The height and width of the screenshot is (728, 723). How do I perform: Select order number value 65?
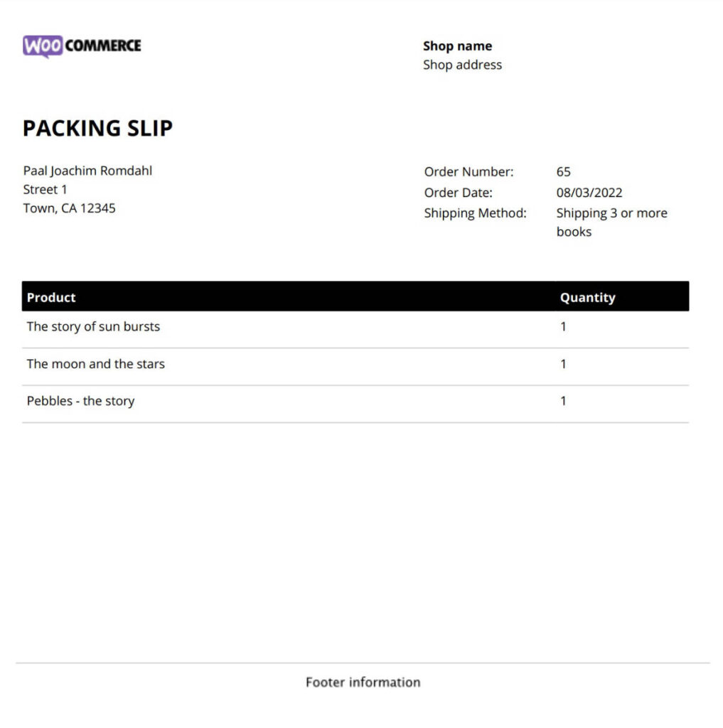563,172
